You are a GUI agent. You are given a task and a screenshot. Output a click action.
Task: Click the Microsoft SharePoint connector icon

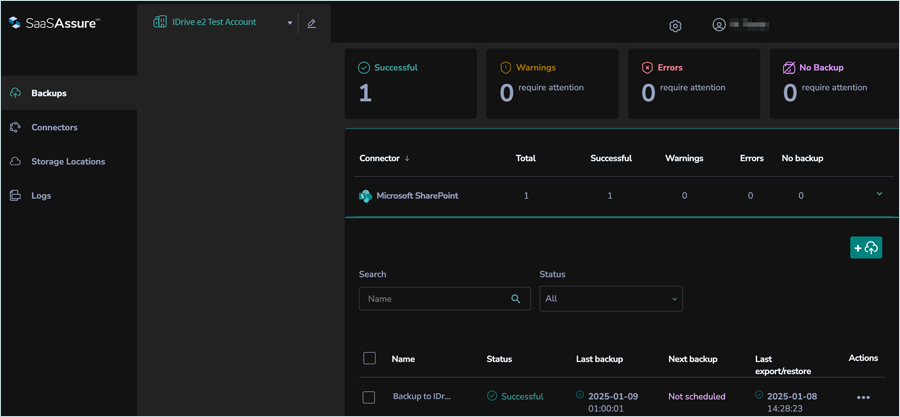coord(366,196)
